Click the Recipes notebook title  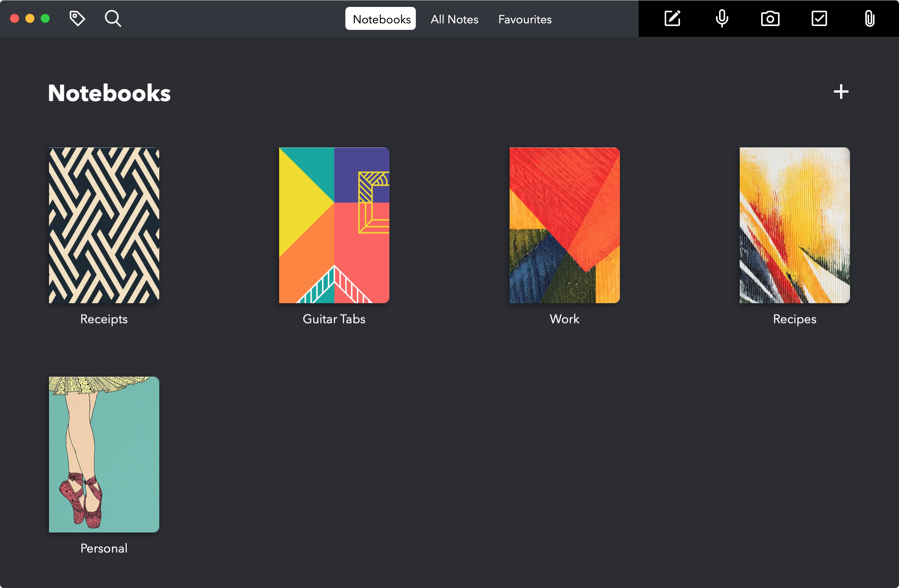[794, 319]
